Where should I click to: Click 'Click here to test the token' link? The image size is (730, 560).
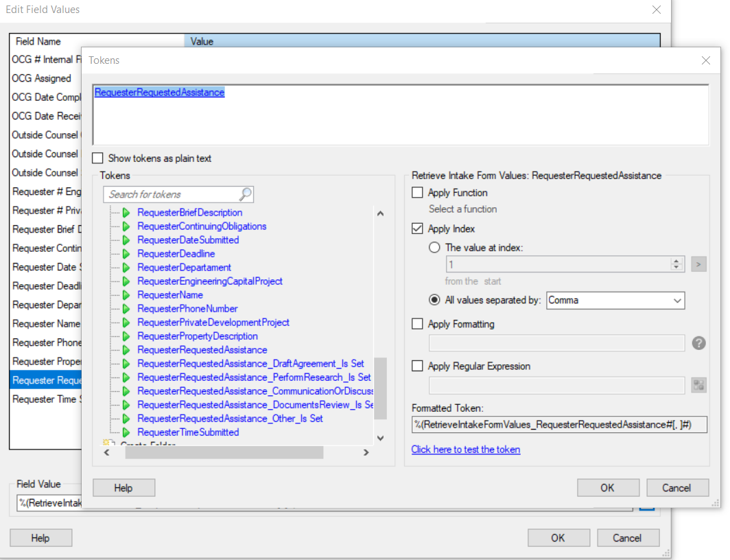point(465,450)
